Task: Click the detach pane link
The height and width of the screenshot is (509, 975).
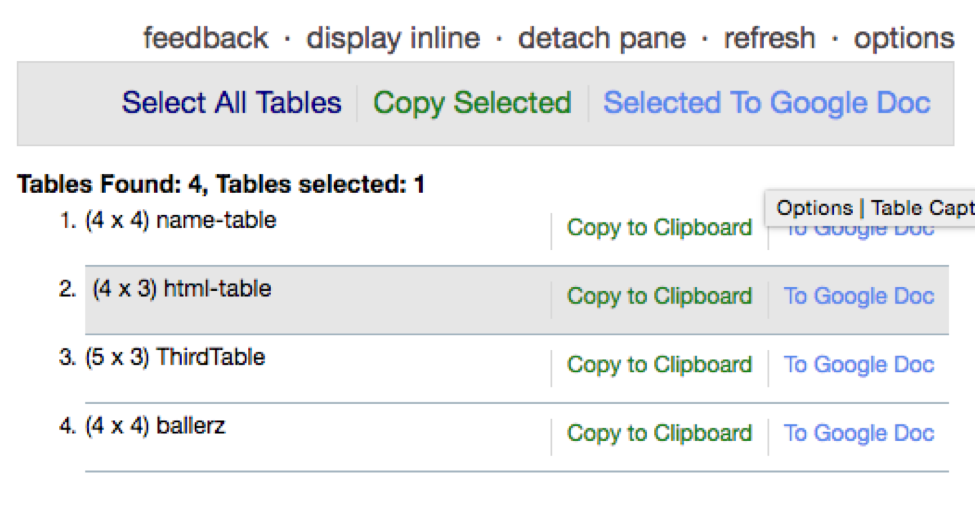Action: click(601, 39)
